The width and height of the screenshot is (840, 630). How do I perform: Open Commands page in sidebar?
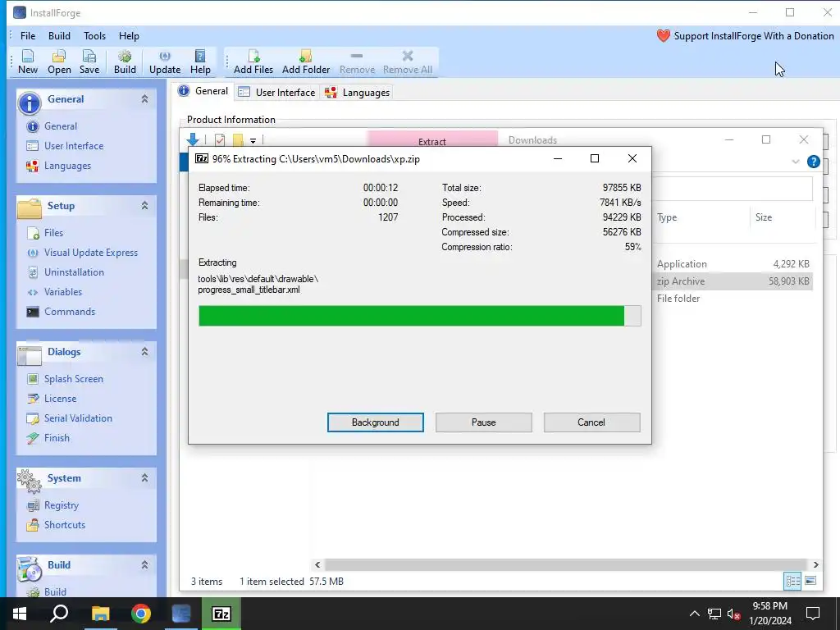[x=61, y=312]
